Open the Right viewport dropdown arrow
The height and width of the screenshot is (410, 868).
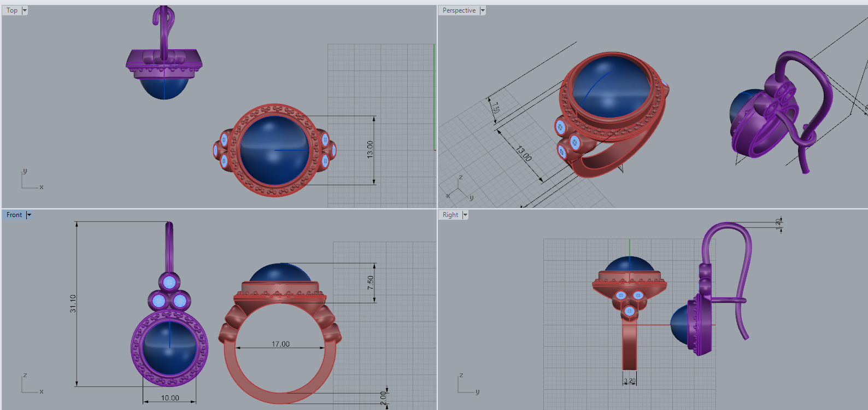coord(465,215)
